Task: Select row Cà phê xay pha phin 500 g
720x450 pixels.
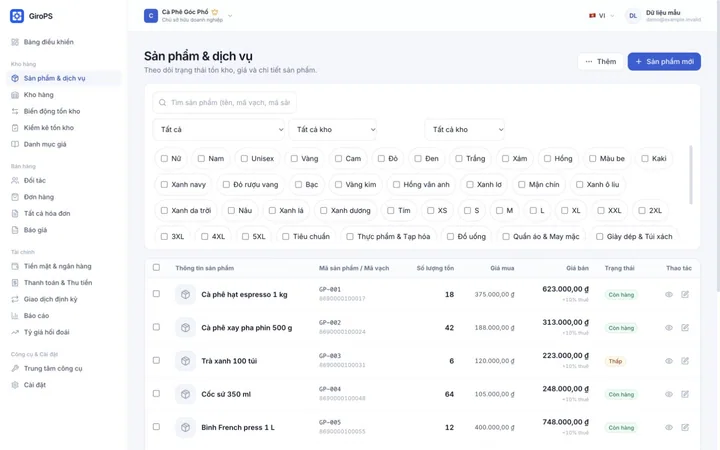Action: (157, 327)
